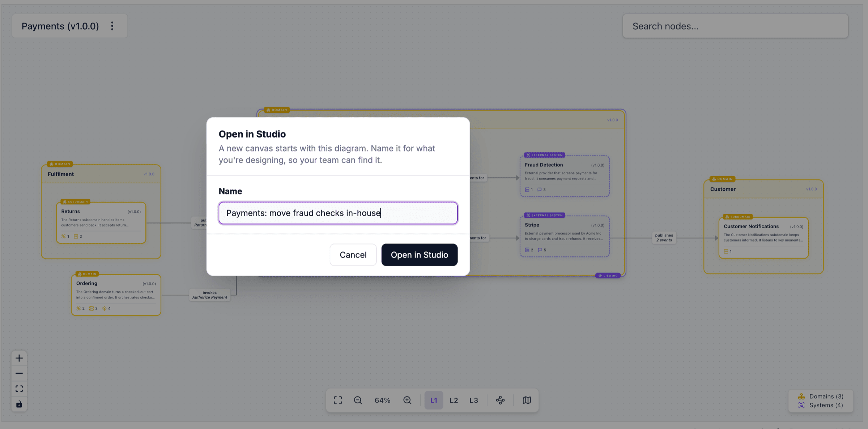
Task: Click the Domains legend icon
Action: [801, 396]
